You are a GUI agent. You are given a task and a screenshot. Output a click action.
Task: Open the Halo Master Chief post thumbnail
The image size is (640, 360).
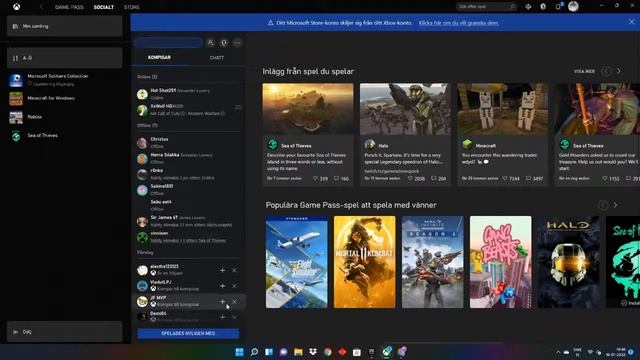pyautogui.click(x=405, y=109)
